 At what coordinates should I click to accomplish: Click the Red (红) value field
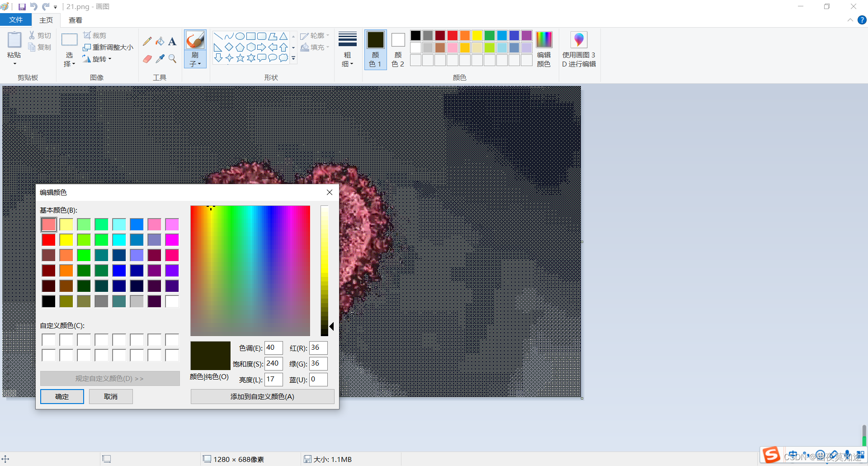[x=318, y=348]
